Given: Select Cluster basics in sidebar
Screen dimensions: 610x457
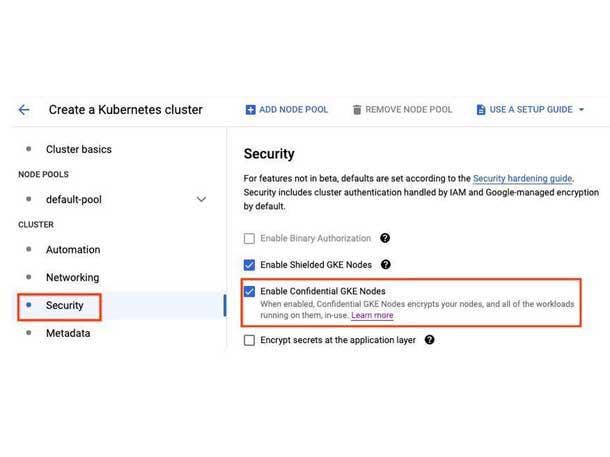Looking at the screenshot, I should 78,150.
